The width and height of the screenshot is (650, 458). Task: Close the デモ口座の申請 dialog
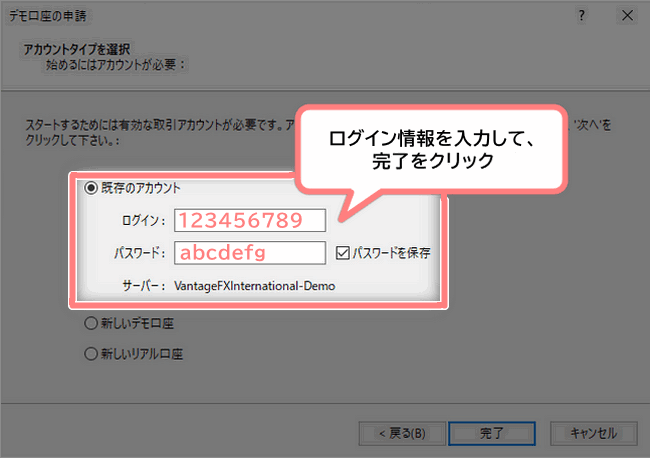point(627,16)
